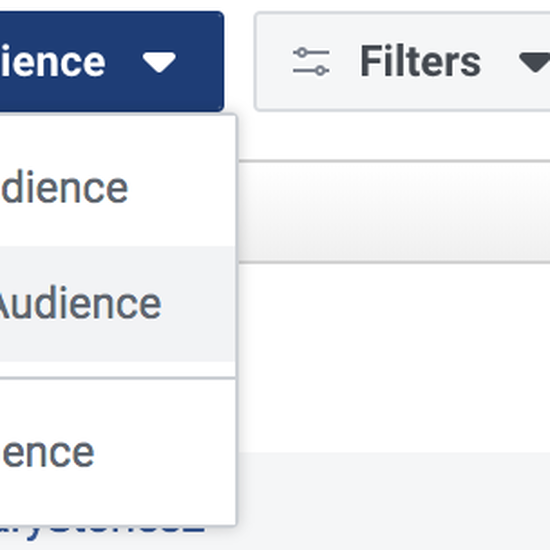Click the sliders icon beside Filters
This screenshot has height=550, width=550.
pos(311,62)
